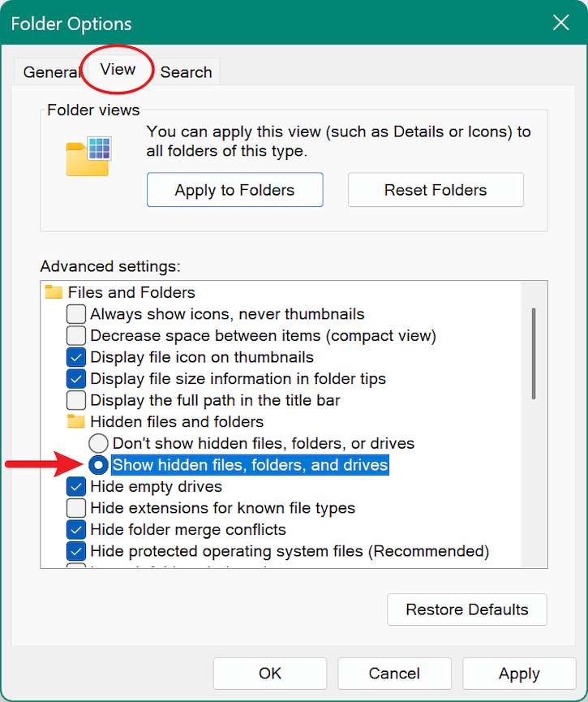Switch to the General tab
This screenshot has height=702, width=588.
[x=52, y=72]
